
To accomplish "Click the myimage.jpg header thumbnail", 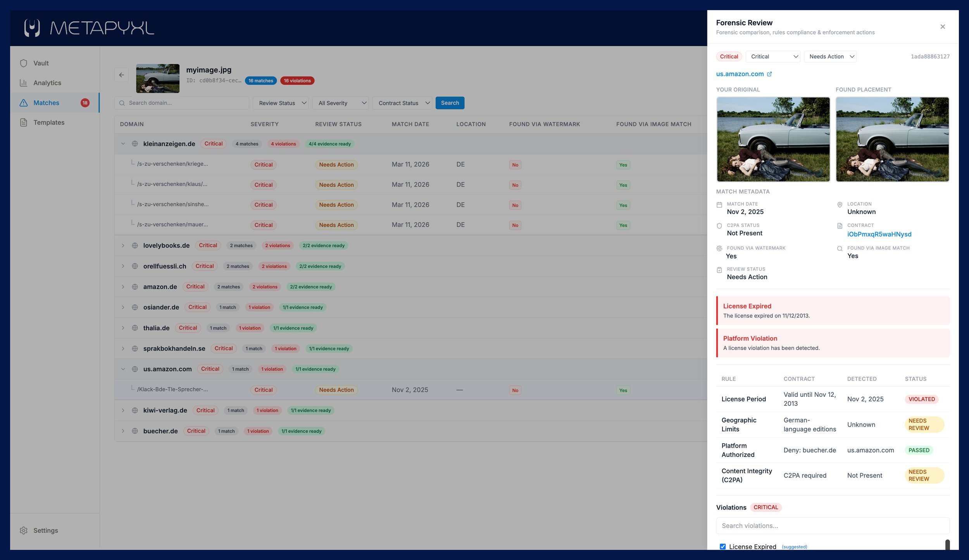I will 158,78.
